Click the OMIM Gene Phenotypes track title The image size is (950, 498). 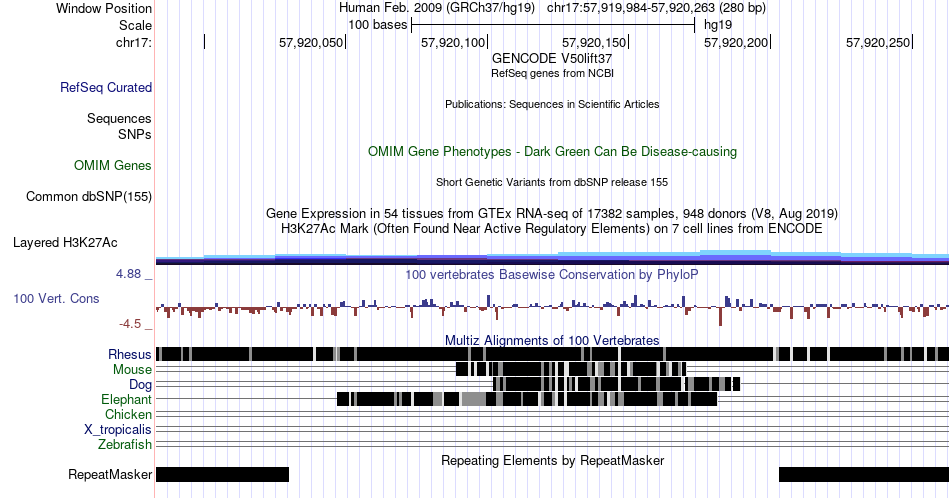[552, 151]
